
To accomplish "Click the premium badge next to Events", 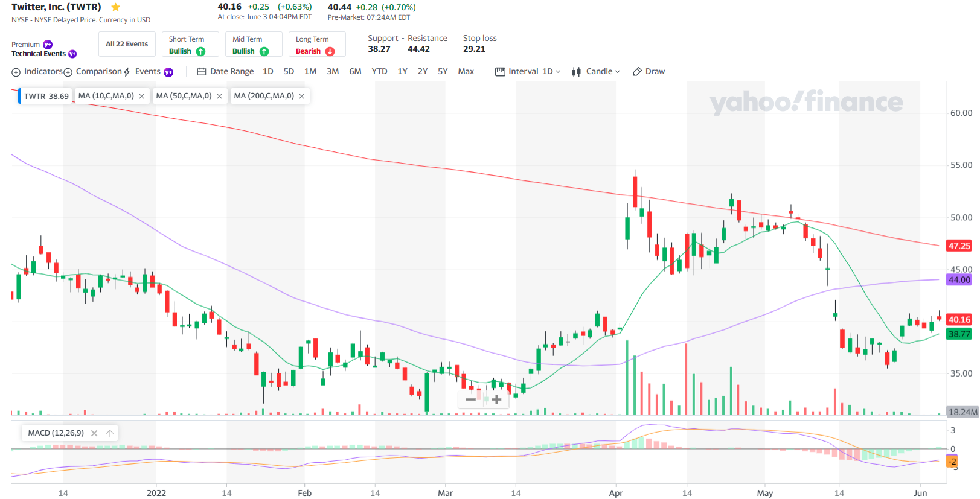I will (x=168, y=72).
